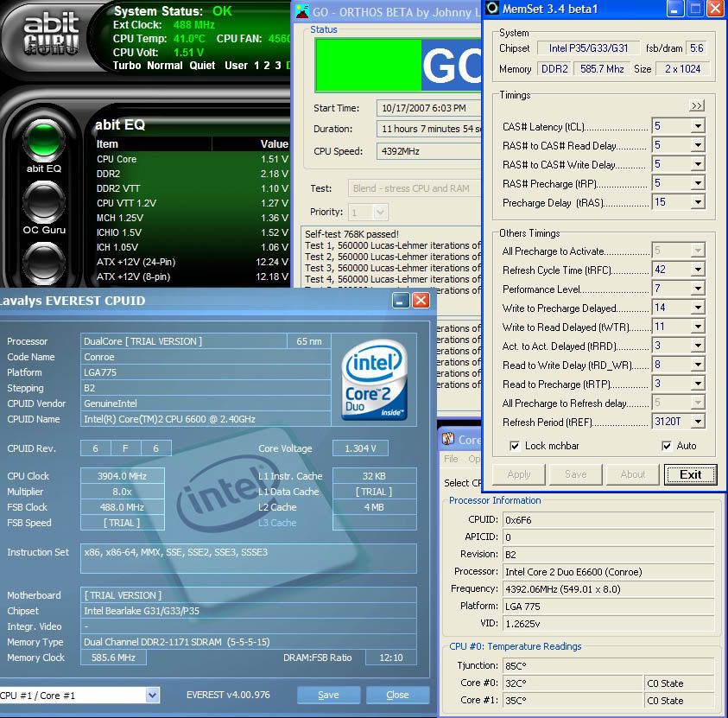Image resolution: width=728 pixels, height=718 pixels.
Task: Click the Item column header in abit EQ
Action: click(x=153, y=144)
